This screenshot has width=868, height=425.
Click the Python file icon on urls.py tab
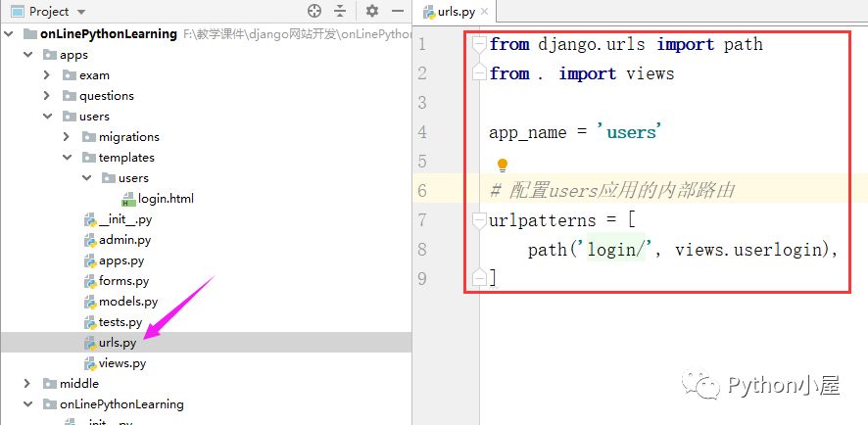click(429, 12)
